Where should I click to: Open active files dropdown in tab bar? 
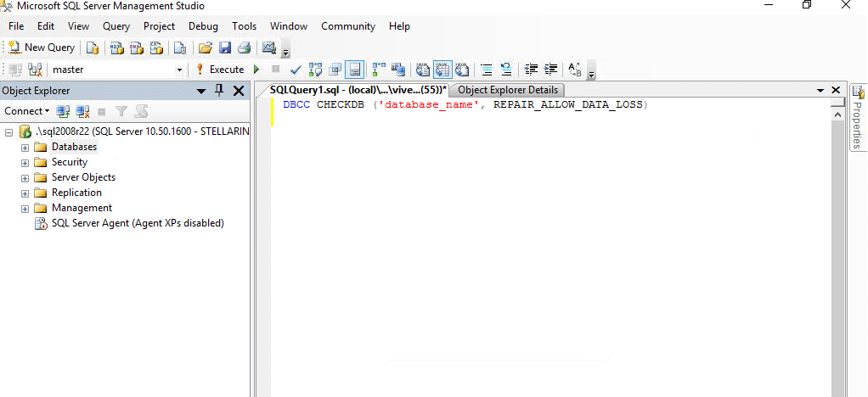click(820, 90)
